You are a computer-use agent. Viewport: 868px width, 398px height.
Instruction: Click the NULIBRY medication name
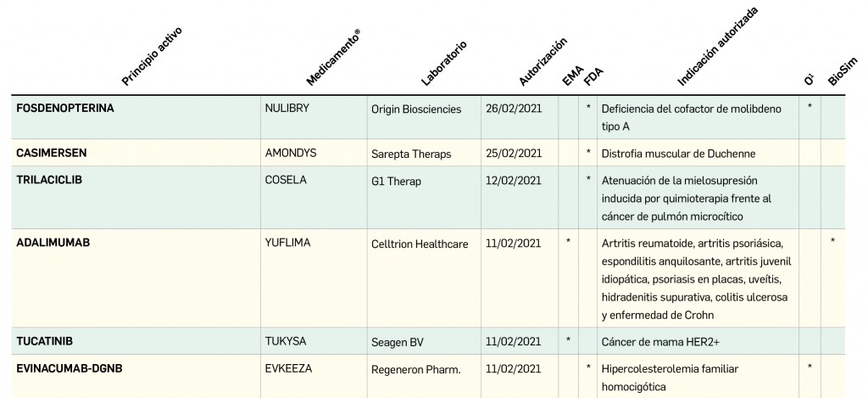pos(290,109)
